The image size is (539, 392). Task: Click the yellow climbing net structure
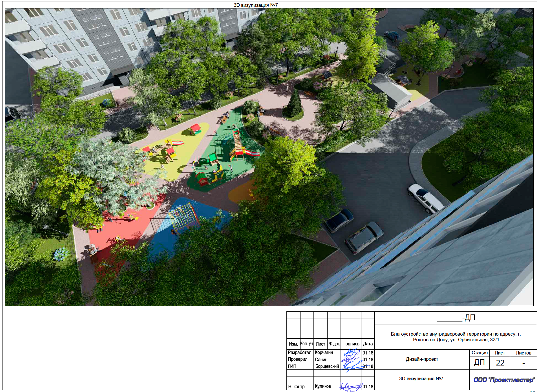pyautogui.click(x=184, y=217)
